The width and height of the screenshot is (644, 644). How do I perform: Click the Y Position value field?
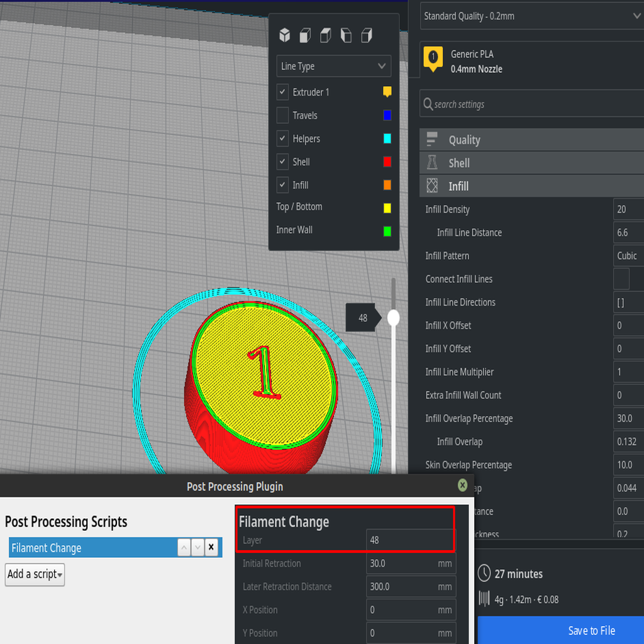[411, 633]
